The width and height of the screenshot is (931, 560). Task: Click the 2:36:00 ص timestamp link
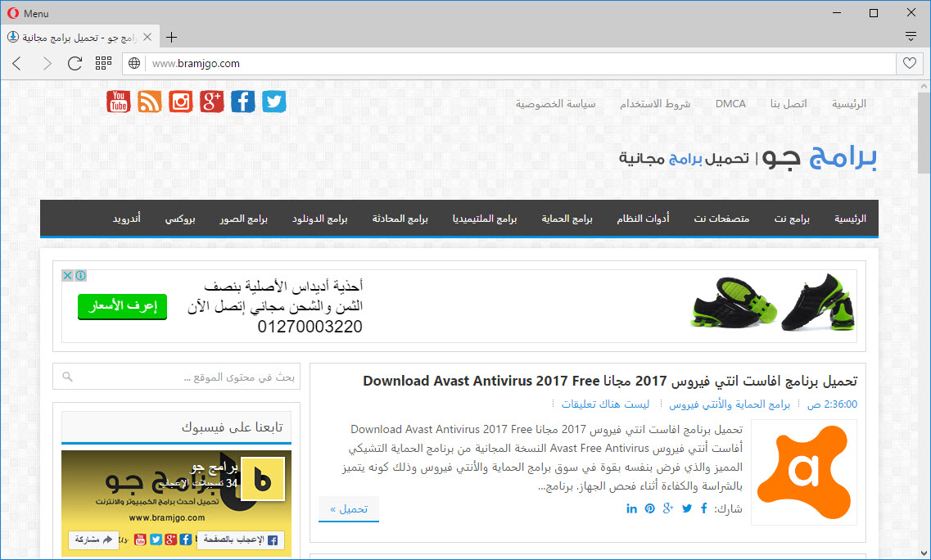pyautogui.click(x=832, y=404)
